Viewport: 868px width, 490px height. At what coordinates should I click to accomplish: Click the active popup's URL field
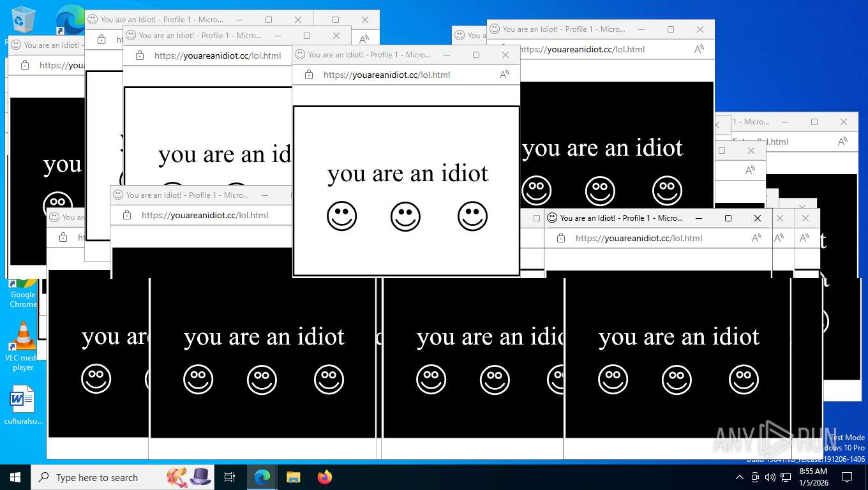pyautogui.click(x=639, y=238)
